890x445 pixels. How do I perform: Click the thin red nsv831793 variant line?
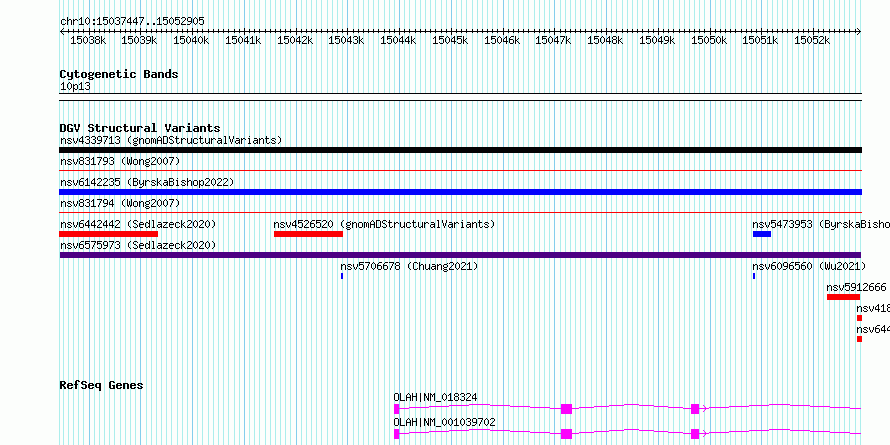click(x=460, y=170)
